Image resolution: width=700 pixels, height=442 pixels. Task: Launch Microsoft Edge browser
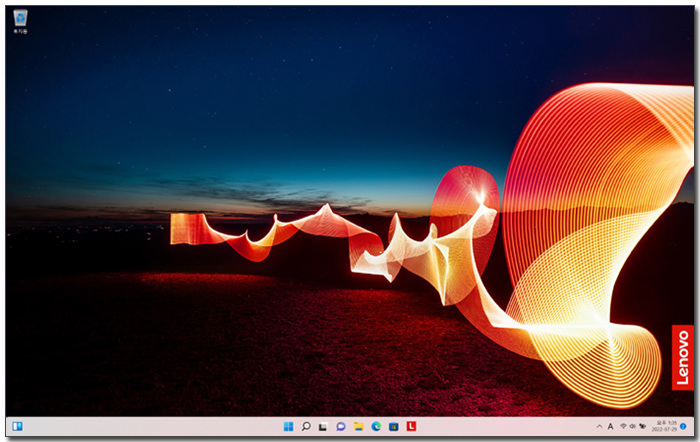coord(376,426)
